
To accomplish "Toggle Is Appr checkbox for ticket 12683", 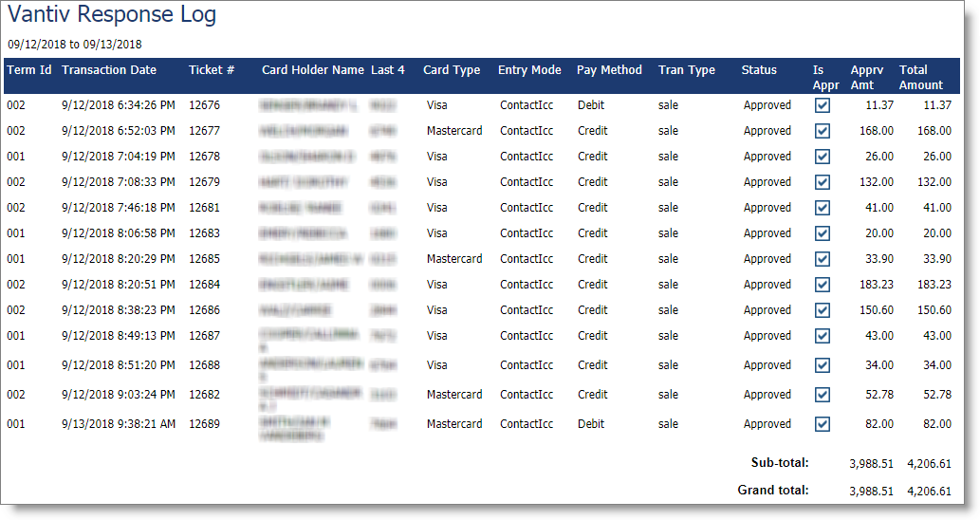I will (823, 233).
